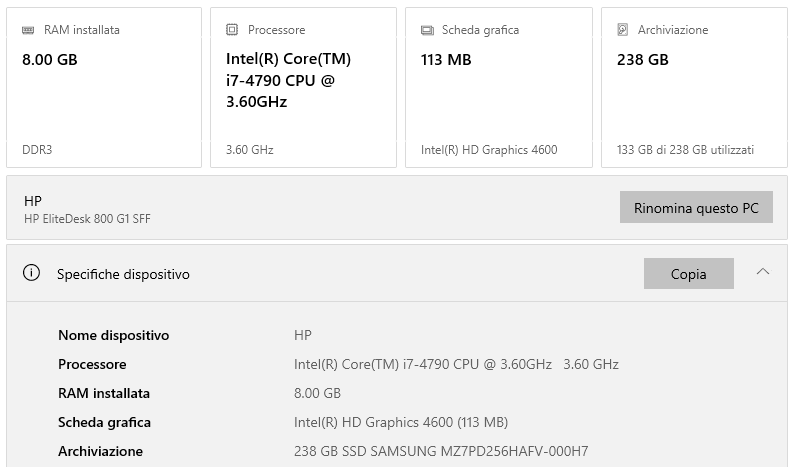The image size is (795, 467).
Task: Select the Intel HD Graphics 4600 (113 MB) spec value
Action: pos(401,422)
